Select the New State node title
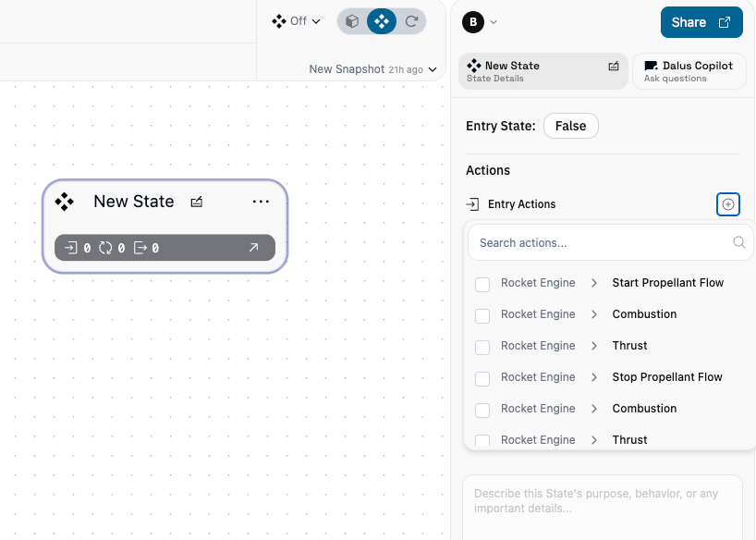Screen dimensions: 756x540 134,202
